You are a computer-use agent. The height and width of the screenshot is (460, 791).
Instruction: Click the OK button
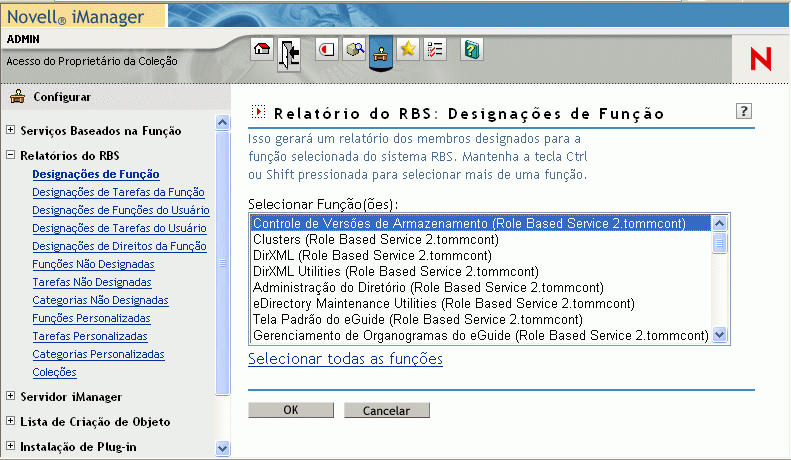pos(291,410)
